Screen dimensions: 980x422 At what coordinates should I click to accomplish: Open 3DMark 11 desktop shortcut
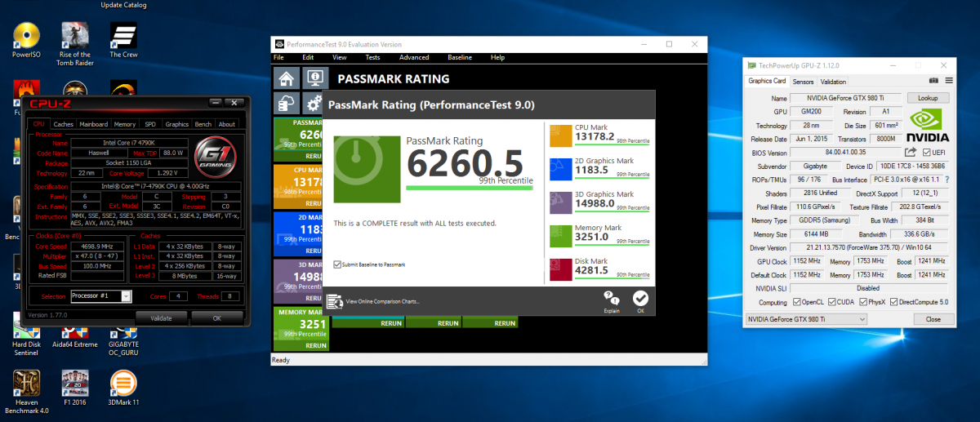[123, 387]
